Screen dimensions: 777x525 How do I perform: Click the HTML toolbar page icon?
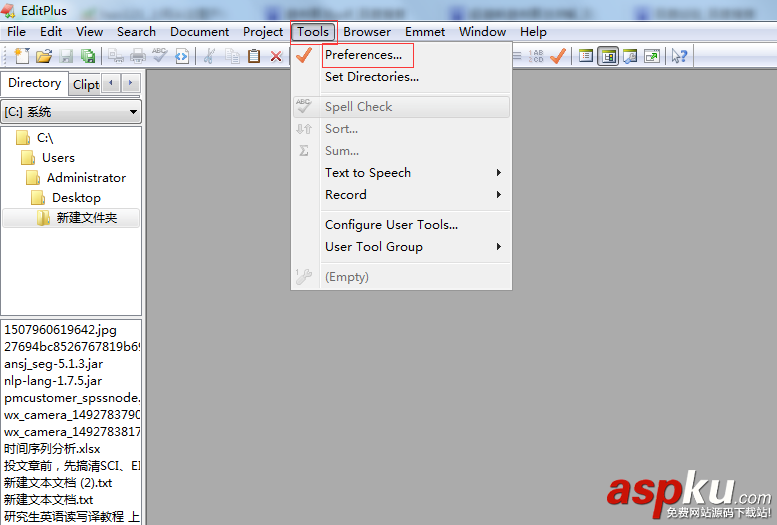click(182, 56)
